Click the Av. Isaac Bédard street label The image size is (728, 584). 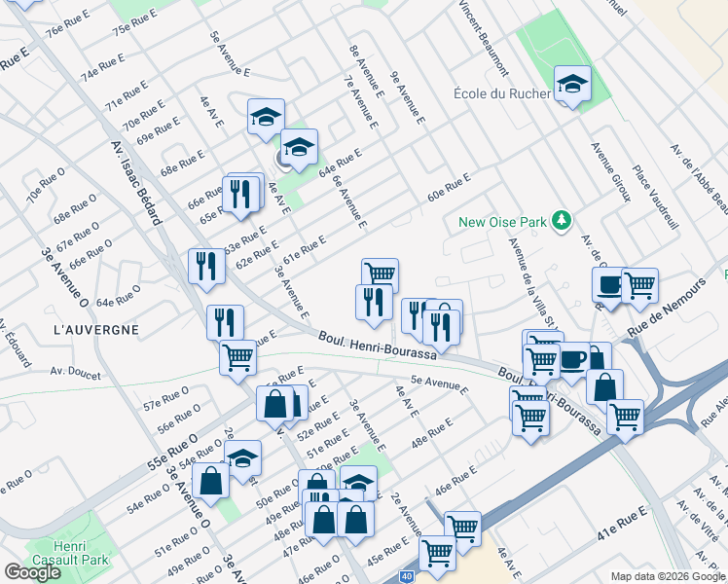point(136,183)
